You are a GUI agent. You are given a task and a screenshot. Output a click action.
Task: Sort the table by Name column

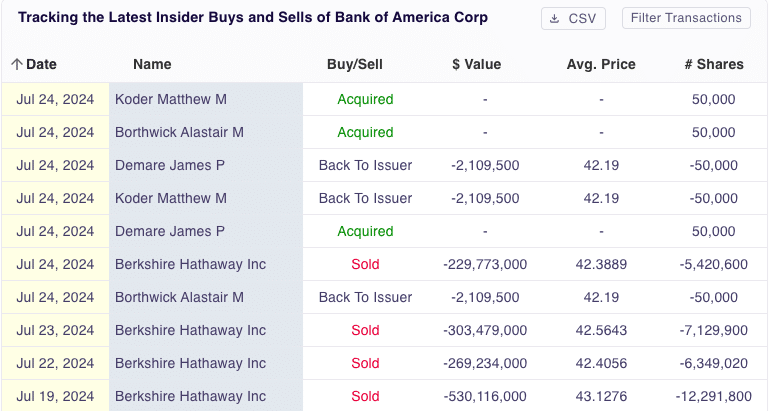152,64
